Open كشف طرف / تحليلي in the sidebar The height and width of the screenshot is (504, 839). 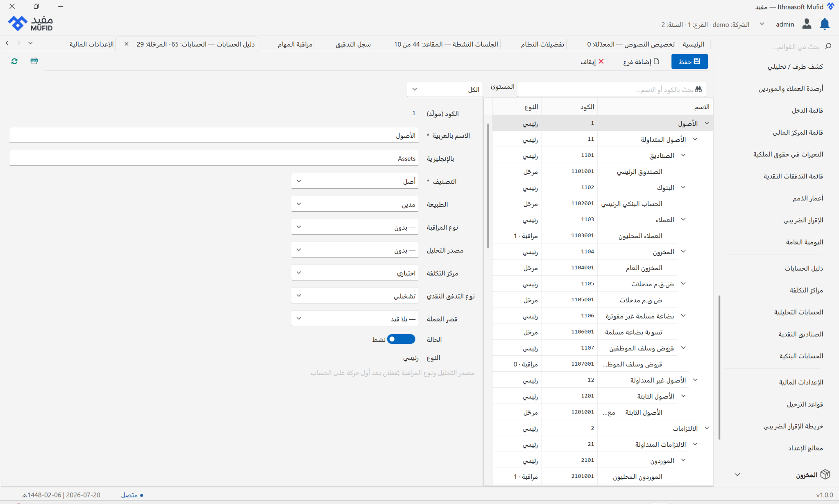click(x=795, y=66)
